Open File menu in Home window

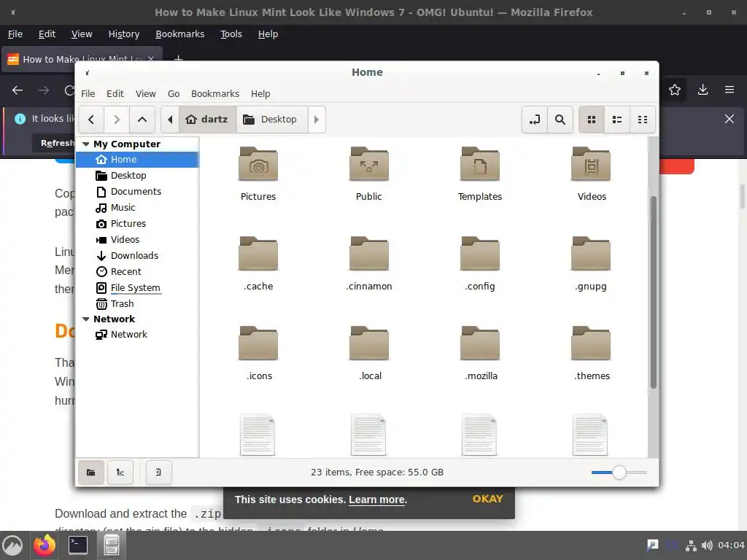(x=88, y=94)
